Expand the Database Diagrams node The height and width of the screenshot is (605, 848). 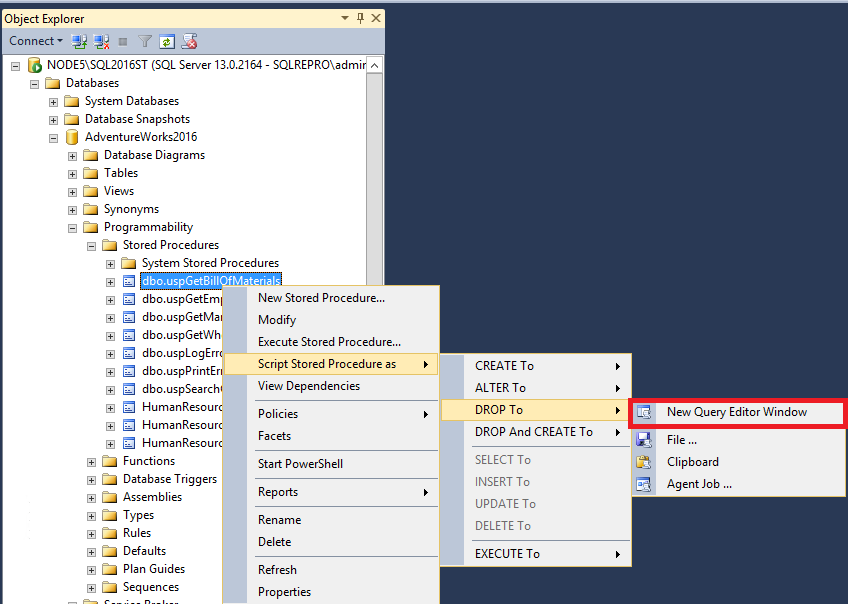[72, 156]
